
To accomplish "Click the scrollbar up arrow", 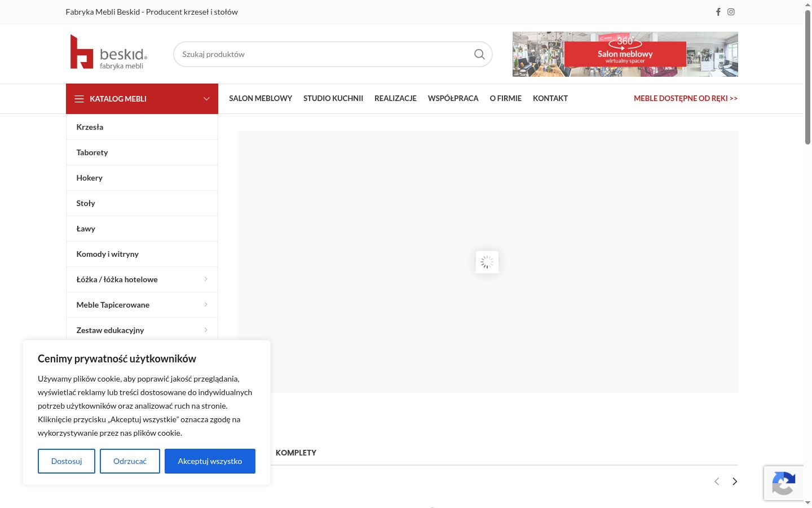I will click(x=807, y=4).
